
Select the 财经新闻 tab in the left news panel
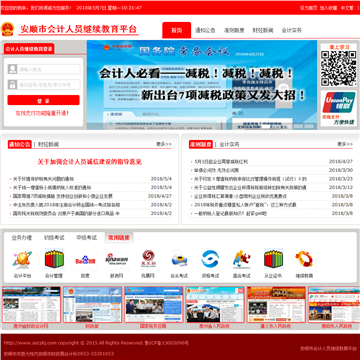click(x=48, y=144)
